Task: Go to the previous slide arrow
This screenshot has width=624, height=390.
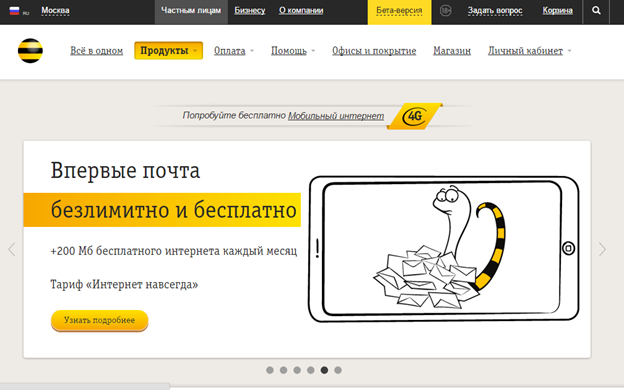Action: (12, 249)
